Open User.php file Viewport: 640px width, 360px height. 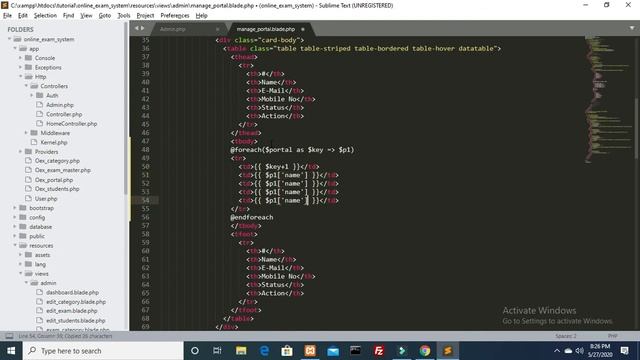(x=46, y=199)
